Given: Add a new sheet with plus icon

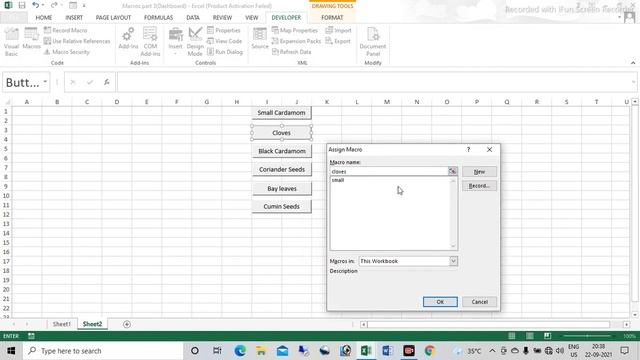Looking at the screenshot, I should coord(127,324).
